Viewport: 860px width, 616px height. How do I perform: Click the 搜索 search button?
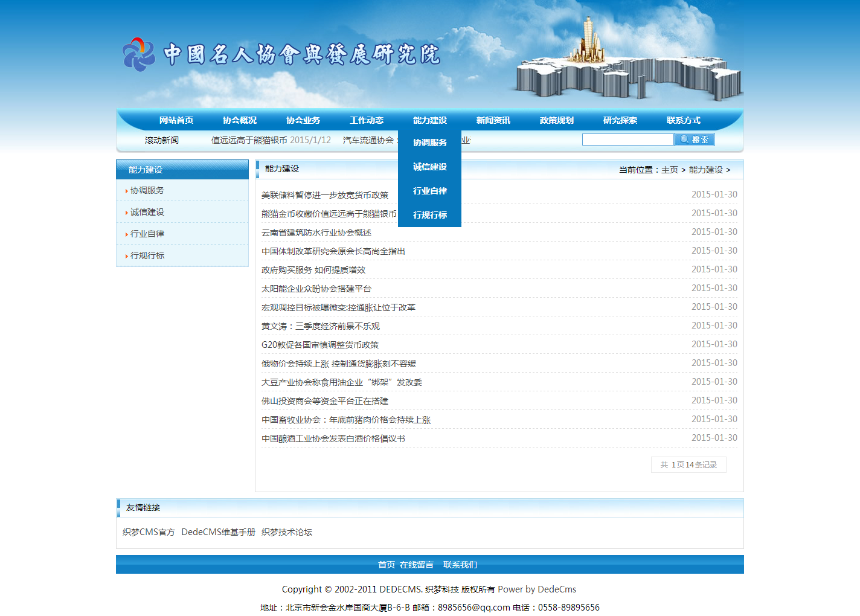[x=694, y=140]
